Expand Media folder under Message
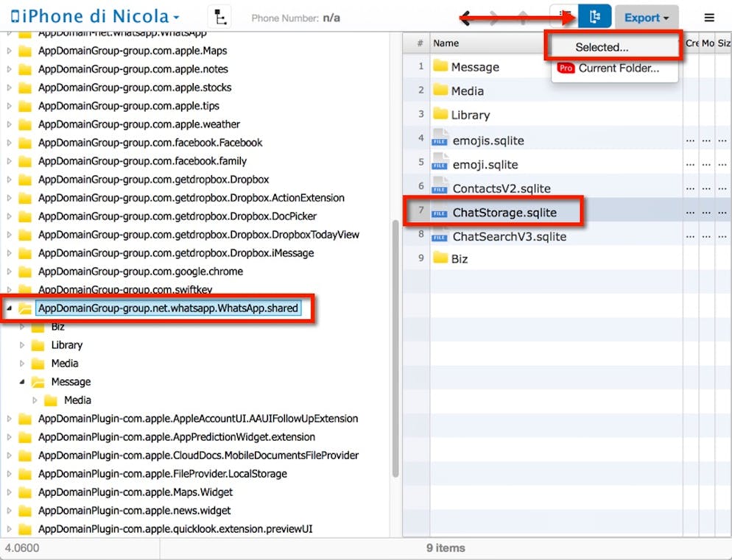The image size is (732, 560). coord(35,400)
